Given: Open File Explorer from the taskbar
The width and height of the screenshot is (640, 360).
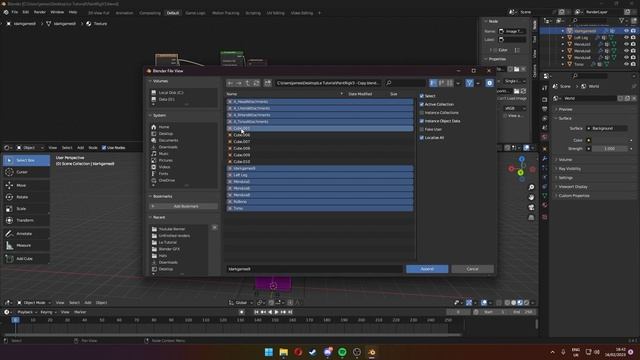Looking at the screenshot, I should pyautogui.click(x=283, y=352).
